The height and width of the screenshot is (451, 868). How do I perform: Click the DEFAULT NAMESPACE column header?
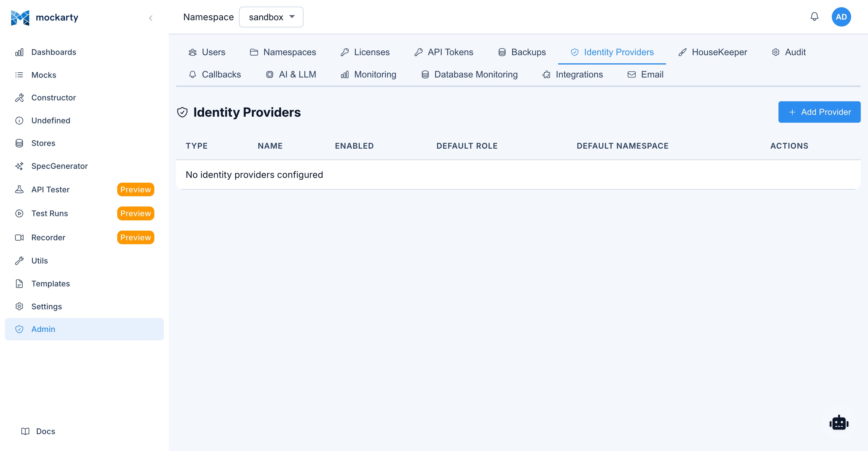tap(622, 146)
